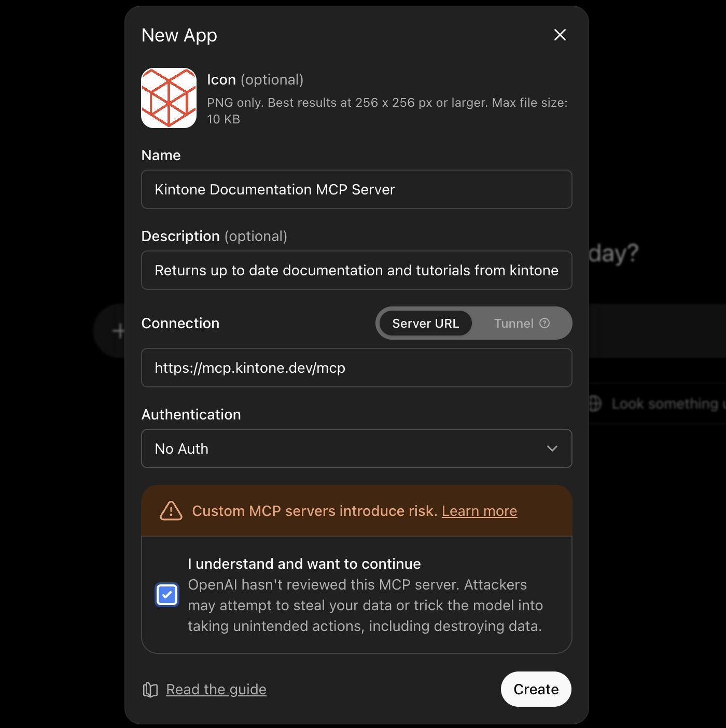The image size is (726, 728).
Task: Click the 'Look something' suggestion text
Action: (x=667, y=404)
